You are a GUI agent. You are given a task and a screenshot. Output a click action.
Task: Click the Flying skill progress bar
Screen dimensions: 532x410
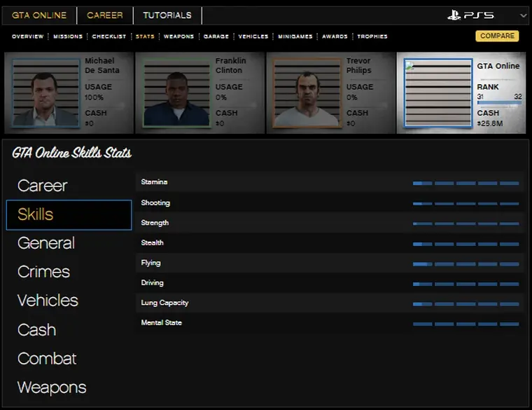[465, 264]
